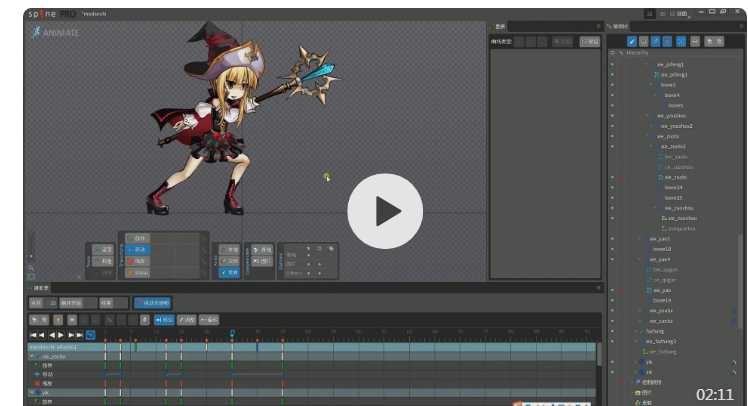Select bone15 in the hierarchy tree
Screen dimensions: 748x406
[673, 198]
